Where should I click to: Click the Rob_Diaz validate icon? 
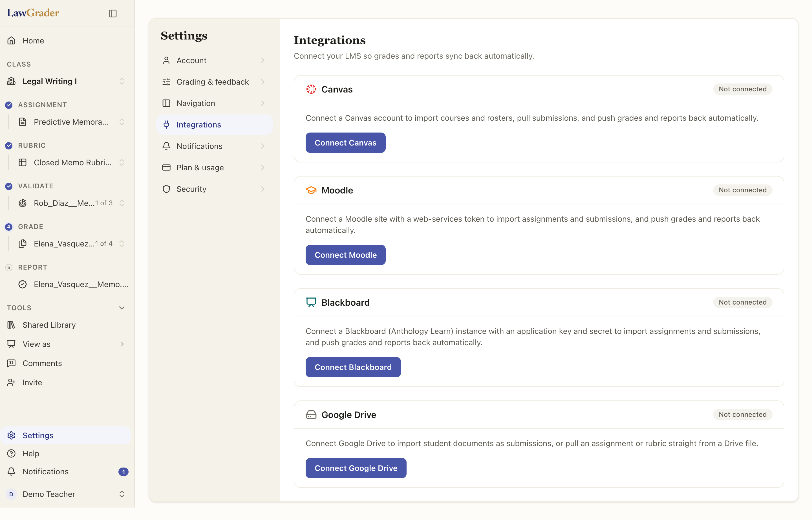coord(23,203)
